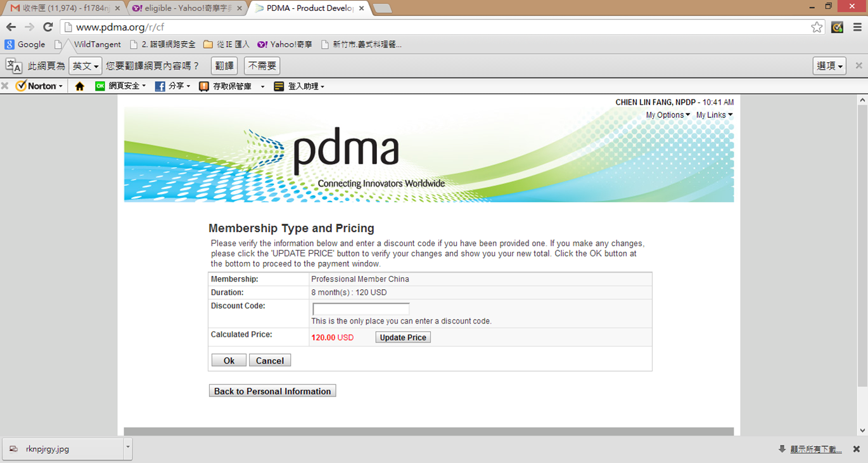Open the 選項 options dropdown

click(x=829, y=66)
